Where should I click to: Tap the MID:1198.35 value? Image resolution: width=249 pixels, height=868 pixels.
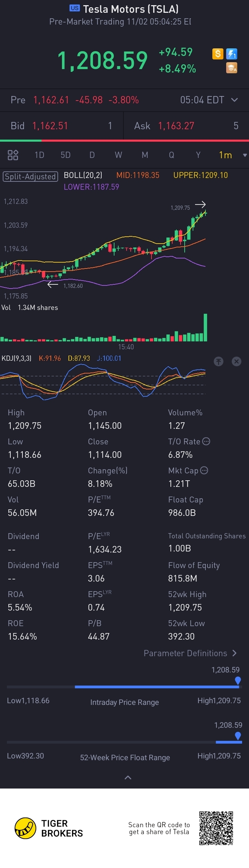pos(138,175)
